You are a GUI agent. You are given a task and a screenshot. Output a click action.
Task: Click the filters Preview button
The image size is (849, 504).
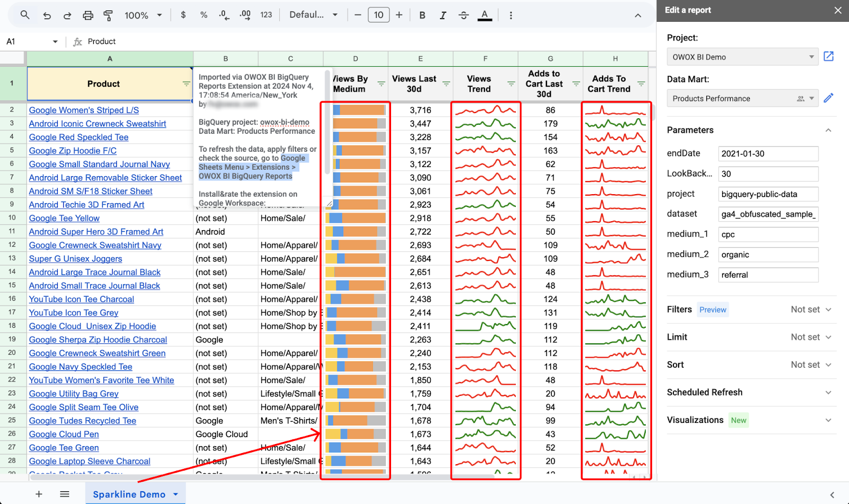click(713, 310)
